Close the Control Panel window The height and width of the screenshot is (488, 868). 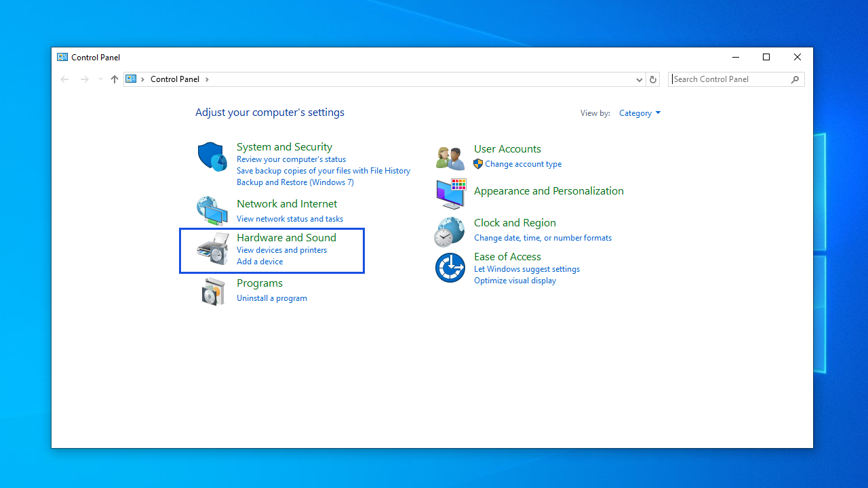[797, 57]
